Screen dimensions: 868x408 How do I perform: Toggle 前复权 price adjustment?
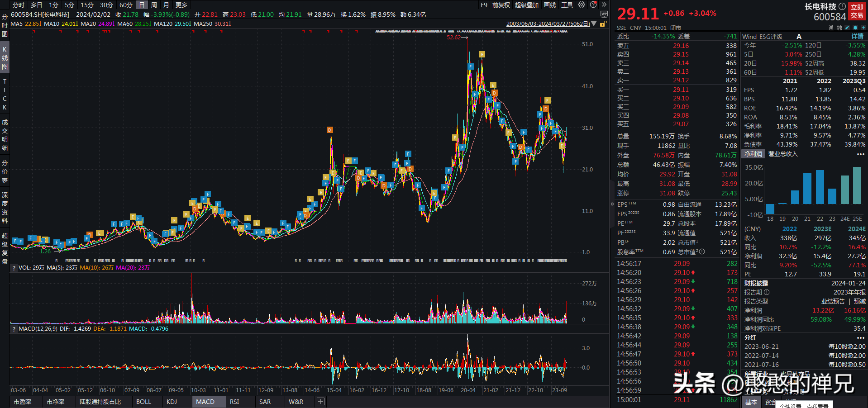[501, 5]
